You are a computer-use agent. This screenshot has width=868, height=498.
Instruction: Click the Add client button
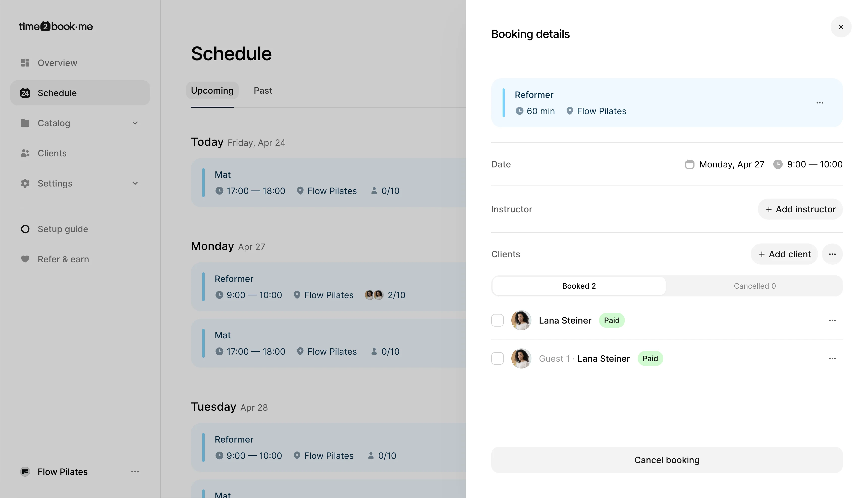784,254
